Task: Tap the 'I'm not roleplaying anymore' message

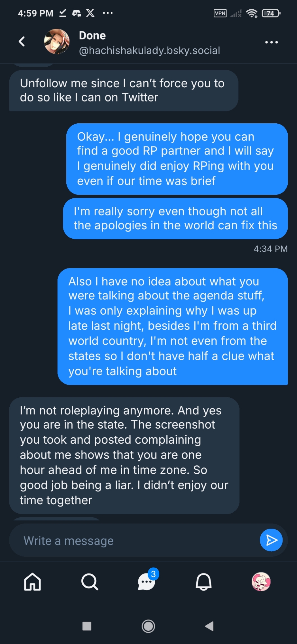Action: (x=124, y=455)
